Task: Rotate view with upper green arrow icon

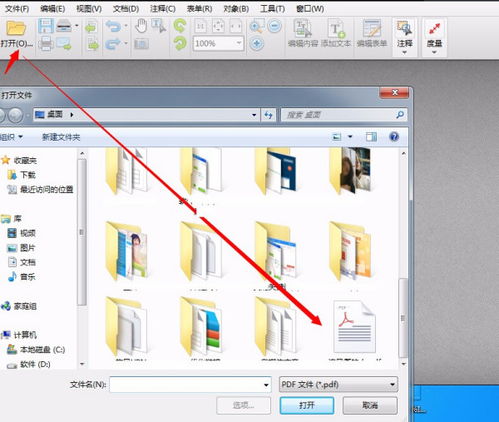Action: click(180, 26)
